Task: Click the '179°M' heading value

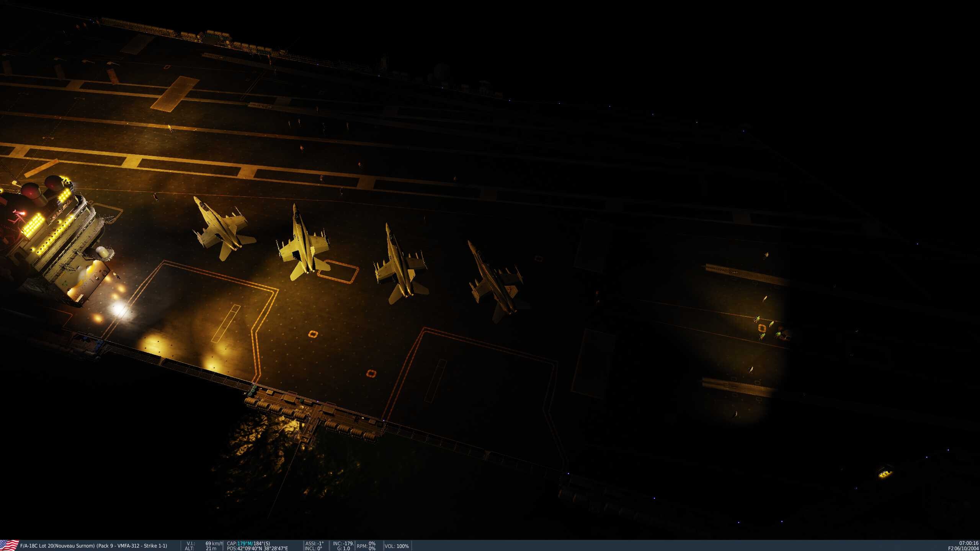Action: point(245,543)
